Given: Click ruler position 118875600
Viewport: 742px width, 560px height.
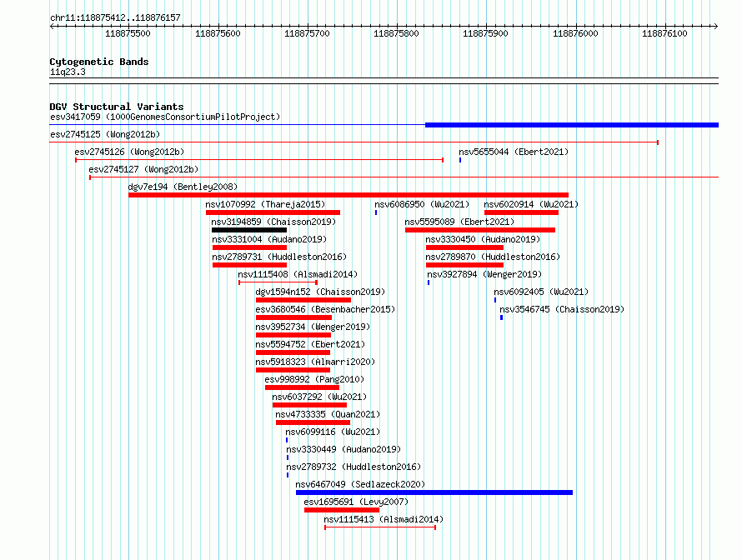Looking at the screenshot, I should point(218,33).
